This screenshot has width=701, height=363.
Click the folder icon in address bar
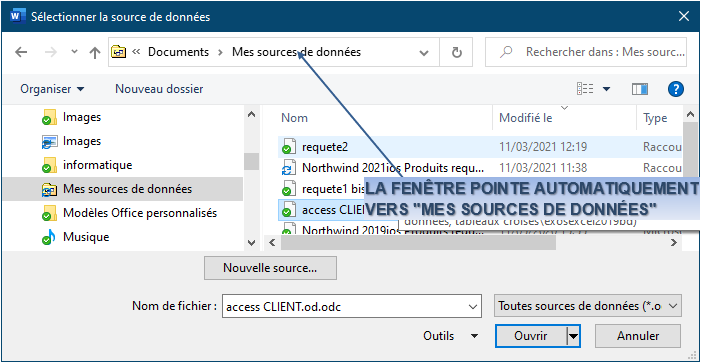(x=118, y=52)
